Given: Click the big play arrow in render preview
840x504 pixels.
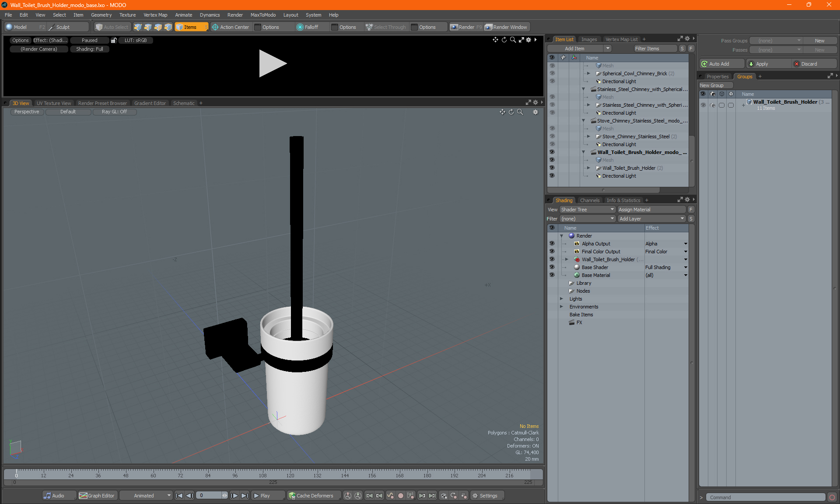Looking at the screenshot, I should click(272, 63).
